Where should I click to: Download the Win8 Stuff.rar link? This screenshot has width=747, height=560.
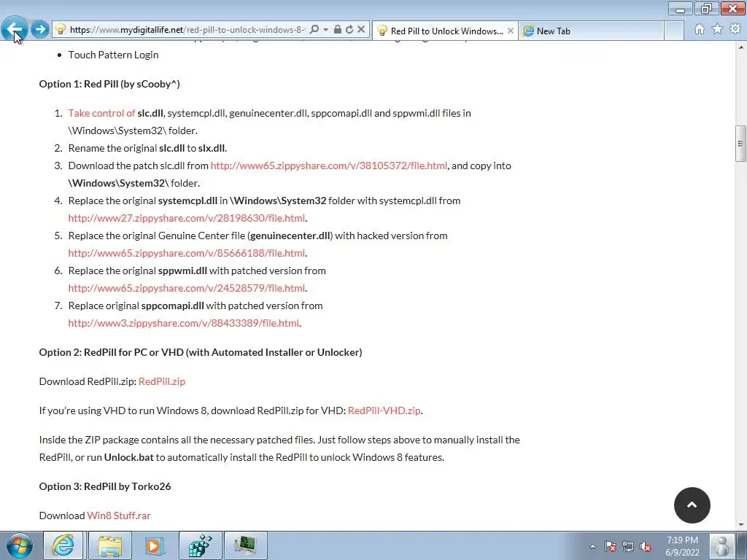click(119, 516)
